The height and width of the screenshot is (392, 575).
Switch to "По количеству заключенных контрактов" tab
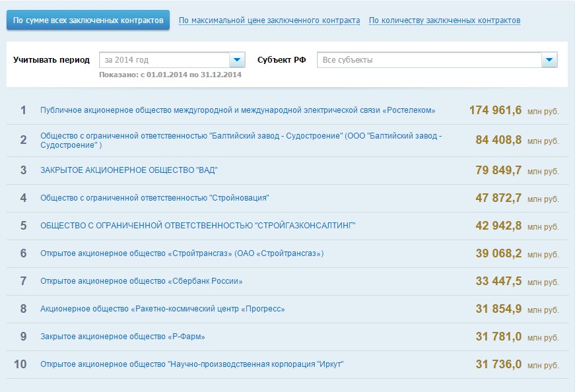[x=444, y=20]
